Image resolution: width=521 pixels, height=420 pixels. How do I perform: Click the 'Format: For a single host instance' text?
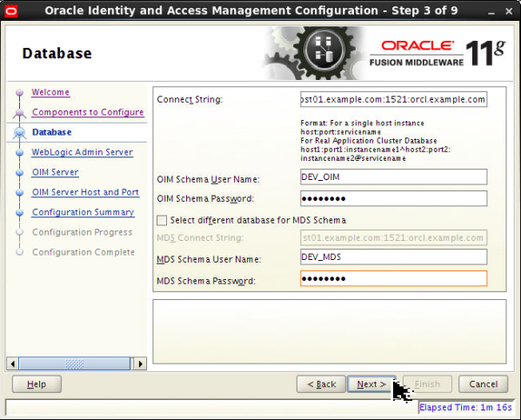click(x=362, y=123)
